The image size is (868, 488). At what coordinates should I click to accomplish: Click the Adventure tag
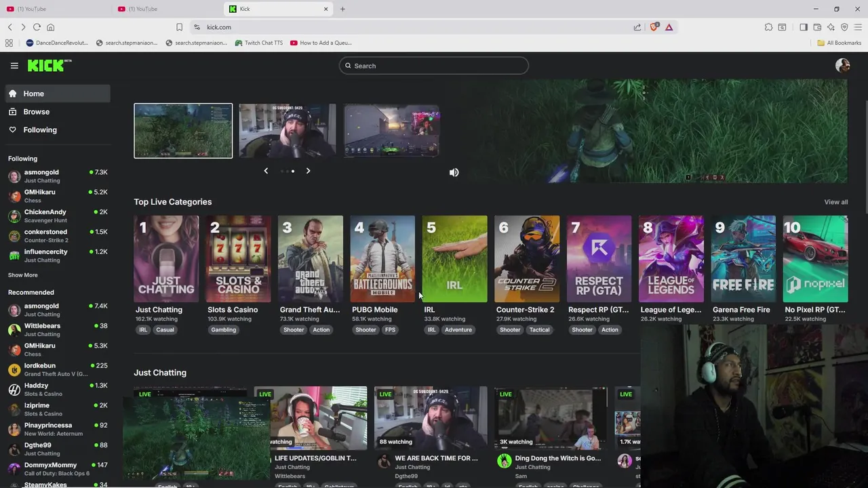[458, 330]
